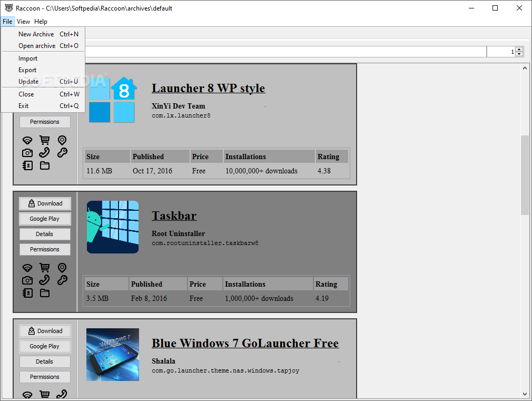This screenshot has height=401, width=532.
Task: Choose Open archive from File menu
Action: tap(43, 45)
